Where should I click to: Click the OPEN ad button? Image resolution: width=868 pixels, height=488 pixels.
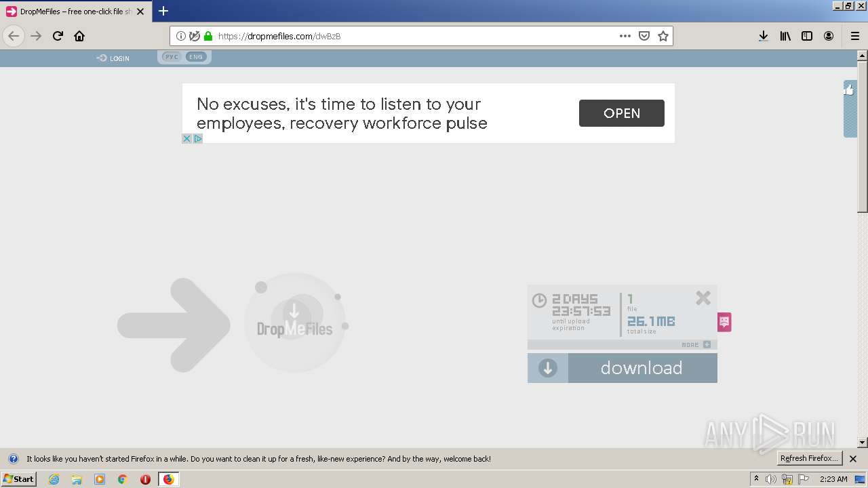(622, 113)
